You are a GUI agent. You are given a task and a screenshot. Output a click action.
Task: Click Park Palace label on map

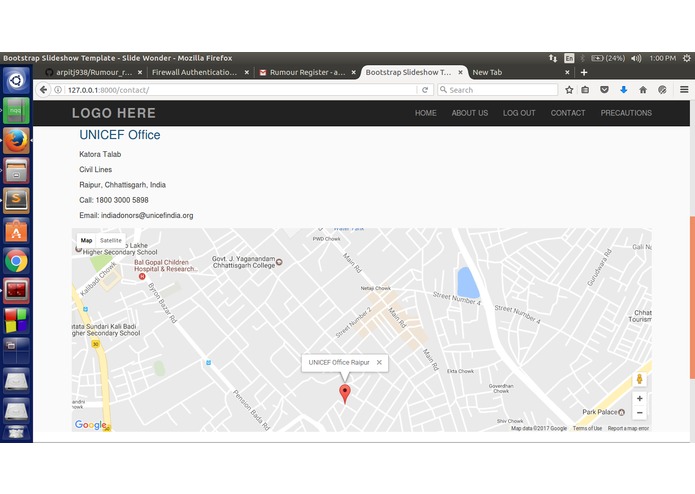pyautogui.click(x=599, y=412)
